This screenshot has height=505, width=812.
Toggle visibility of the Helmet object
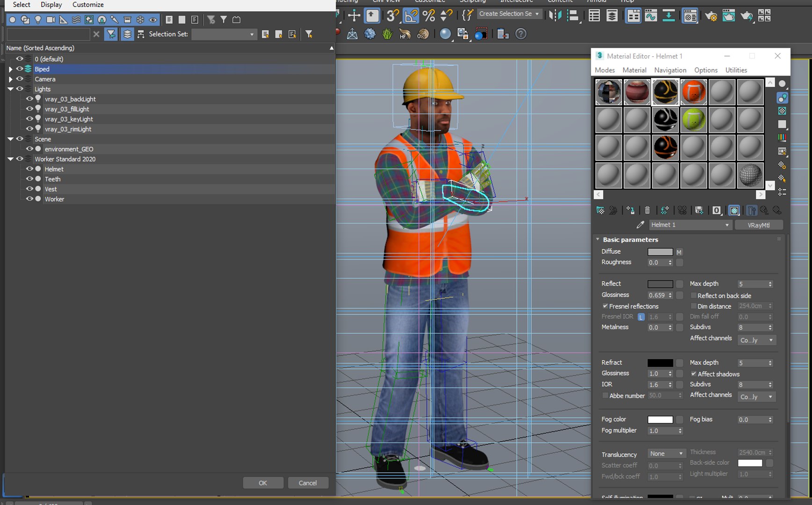(x=29, y=169)
